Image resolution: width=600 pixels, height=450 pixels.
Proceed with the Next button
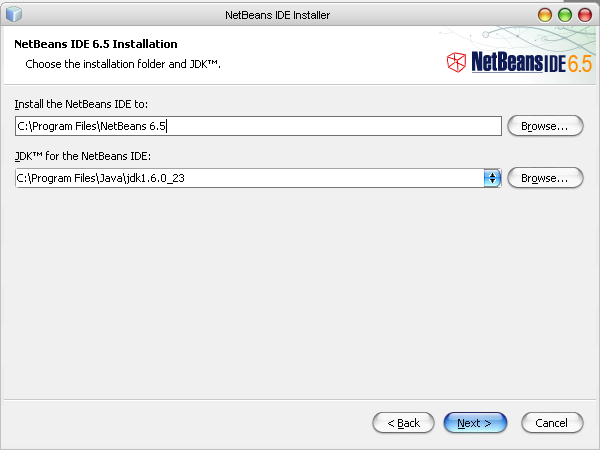(x=475, y=423)
